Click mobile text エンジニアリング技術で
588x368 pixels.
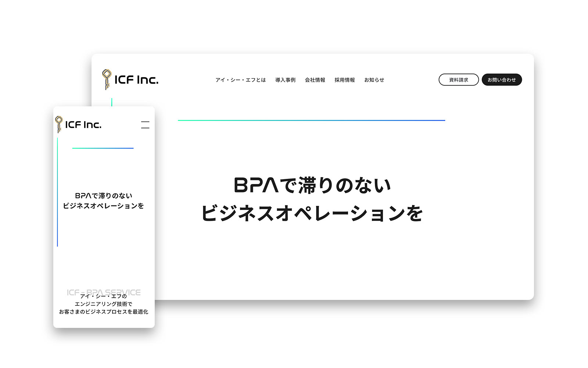104,304
